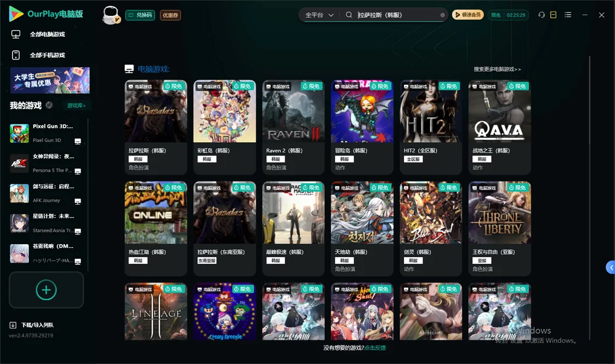Click the PC icon beside AFK Journey

(77, 201)
